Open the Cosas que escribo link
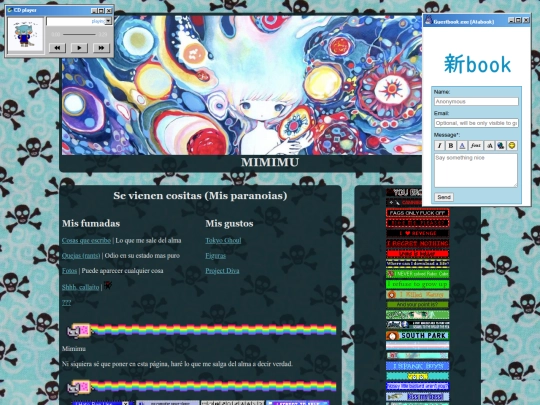 pyautogui.click(x=86, y=240)
